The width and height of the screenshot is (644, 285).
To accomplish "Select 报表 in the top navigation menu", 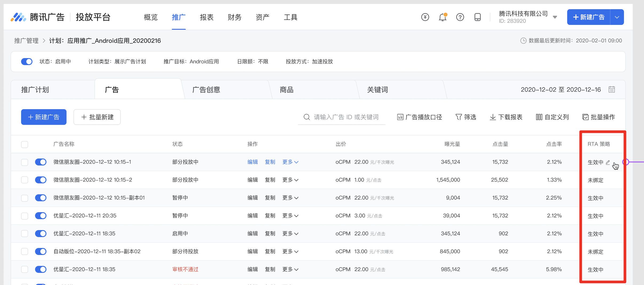I will (207, 17).
